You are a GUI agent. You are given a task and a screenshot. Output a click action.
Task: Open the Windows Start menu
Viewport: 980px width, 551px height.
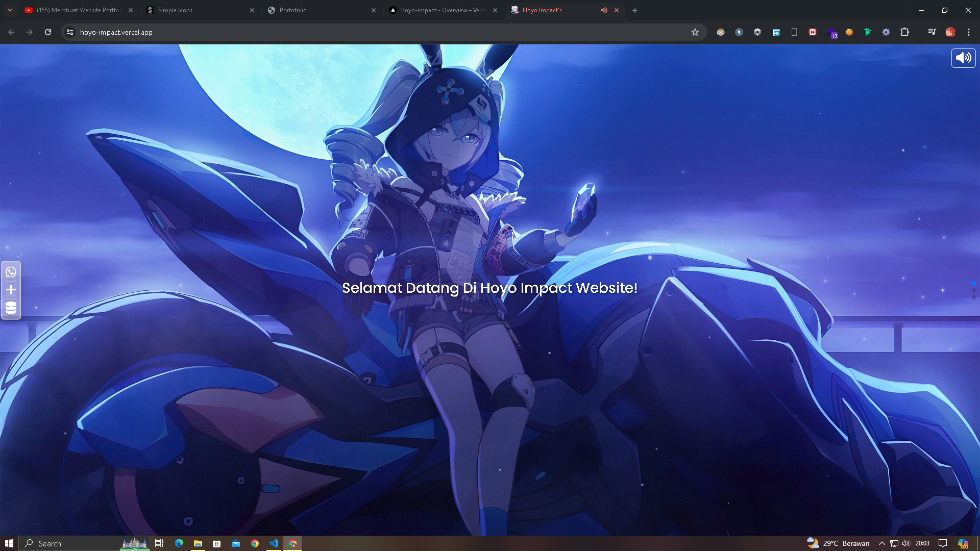(9, 543)
